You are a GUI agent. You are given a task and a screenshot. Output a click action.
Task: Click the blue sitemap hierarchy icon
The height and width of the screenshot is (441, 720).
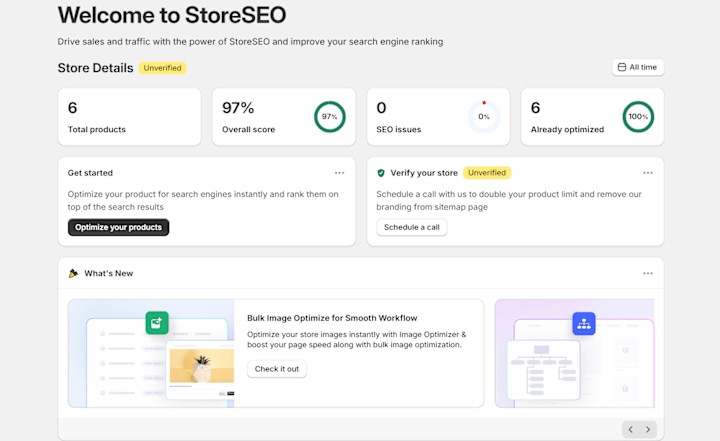(x=584, y=323)
